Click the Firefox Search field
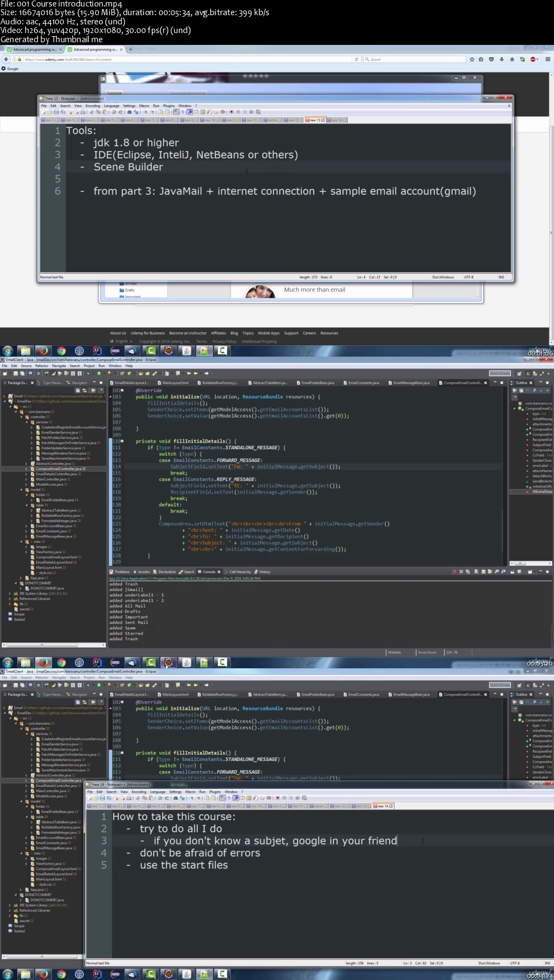 point(414,60)
